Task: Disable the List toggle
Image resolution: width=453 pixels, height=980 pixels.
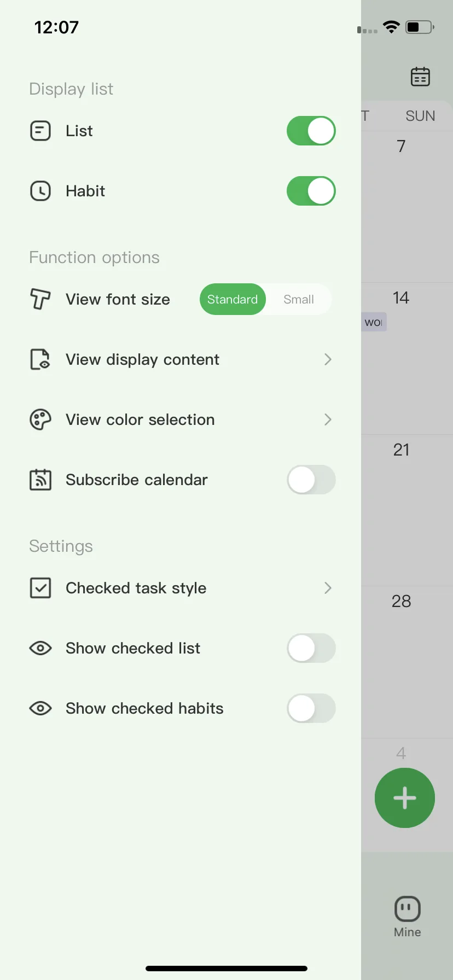Action: (x=311, y=131)
